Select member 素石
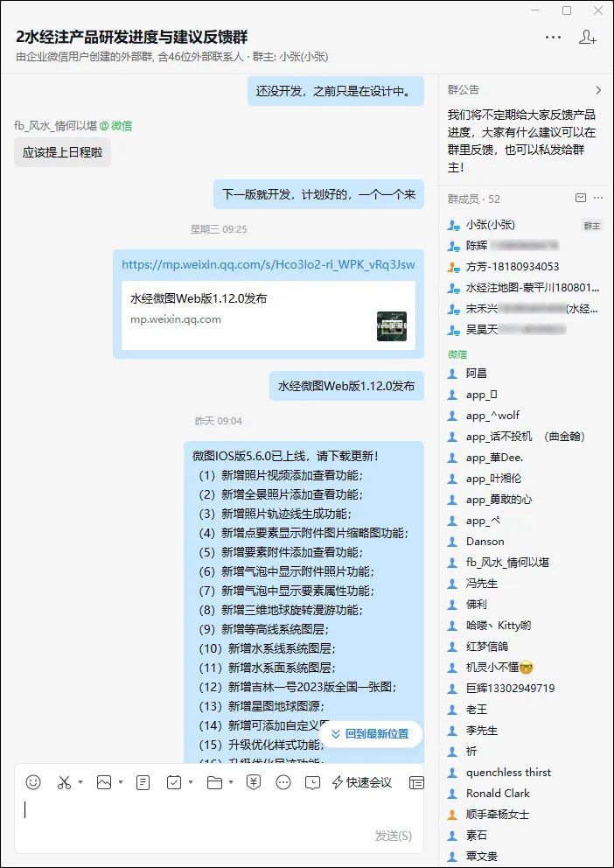614x868 pixels. pos(526,836)
